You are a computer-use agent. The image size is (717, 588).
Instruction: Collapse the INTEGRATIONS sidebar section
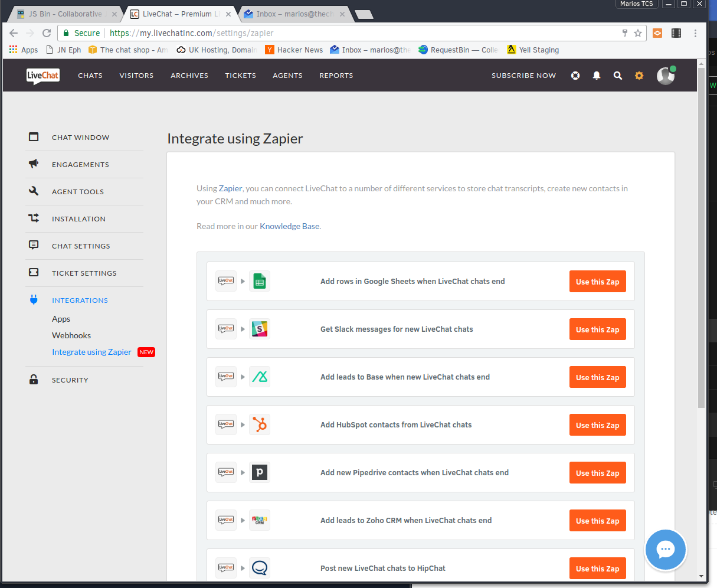tap(80, 300)
